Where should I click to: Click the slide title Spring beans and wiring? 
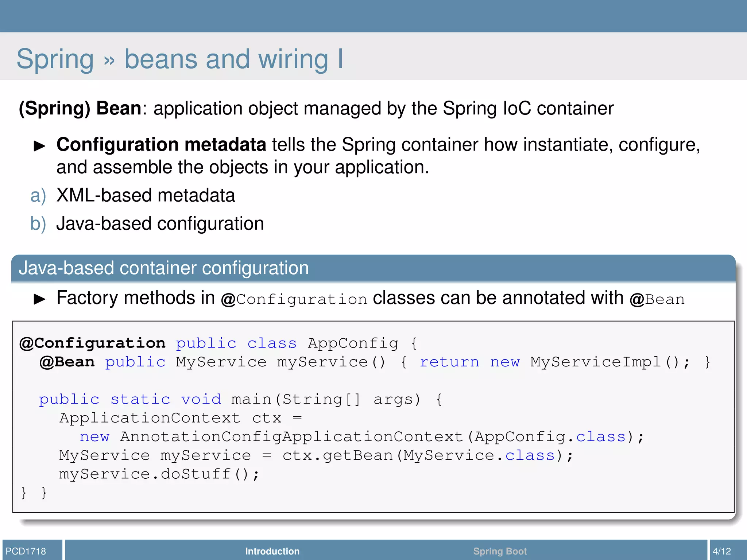click(x=179, y=59)
